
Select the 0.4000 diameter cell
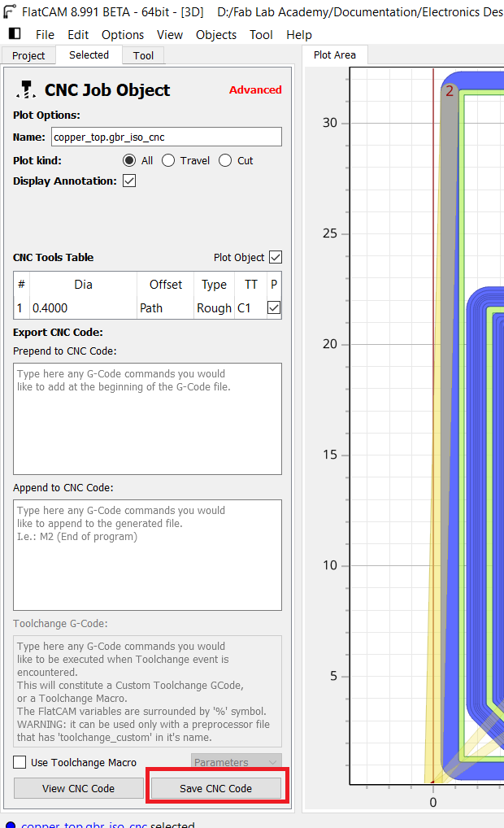[x=83, y=308]
